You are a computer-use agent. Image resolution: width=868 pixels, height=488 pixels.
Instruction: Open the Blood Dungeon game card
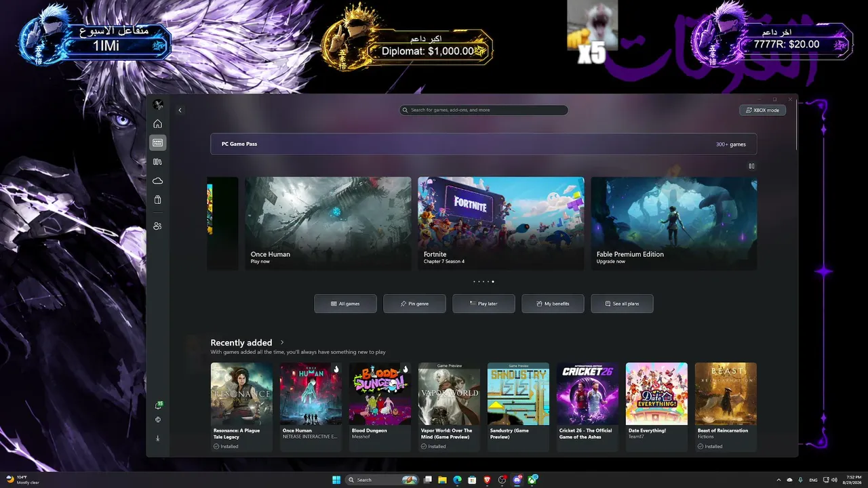coord(380,407)
